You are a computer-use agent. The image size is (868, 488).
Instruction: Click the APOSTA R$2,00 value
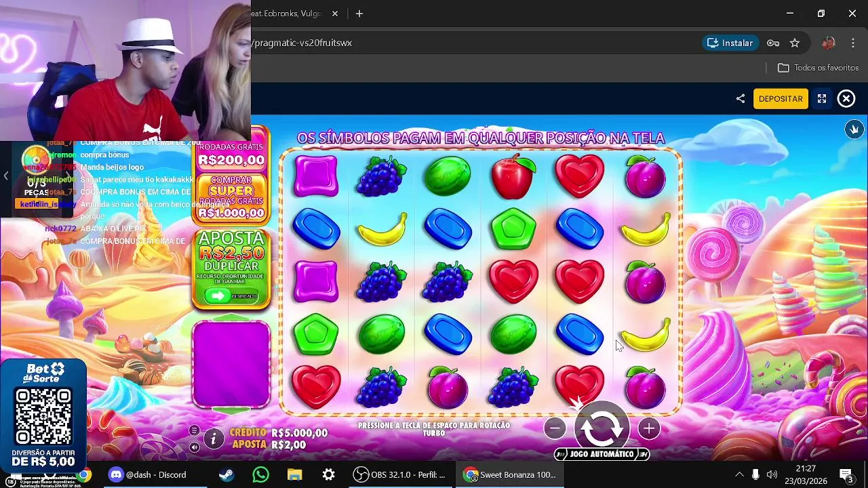click(289, 445)
